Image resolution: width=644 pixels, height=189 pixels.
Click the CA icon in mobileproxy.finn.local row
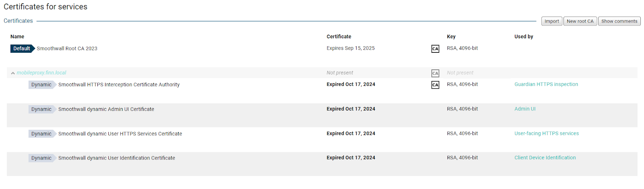(x=435, y=73)
